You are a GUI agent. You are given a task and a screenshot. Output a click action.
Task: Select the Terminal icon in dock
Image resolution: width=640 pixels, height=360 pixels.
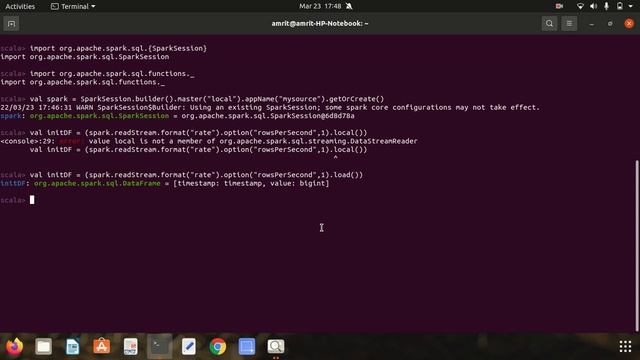(160, 347)
